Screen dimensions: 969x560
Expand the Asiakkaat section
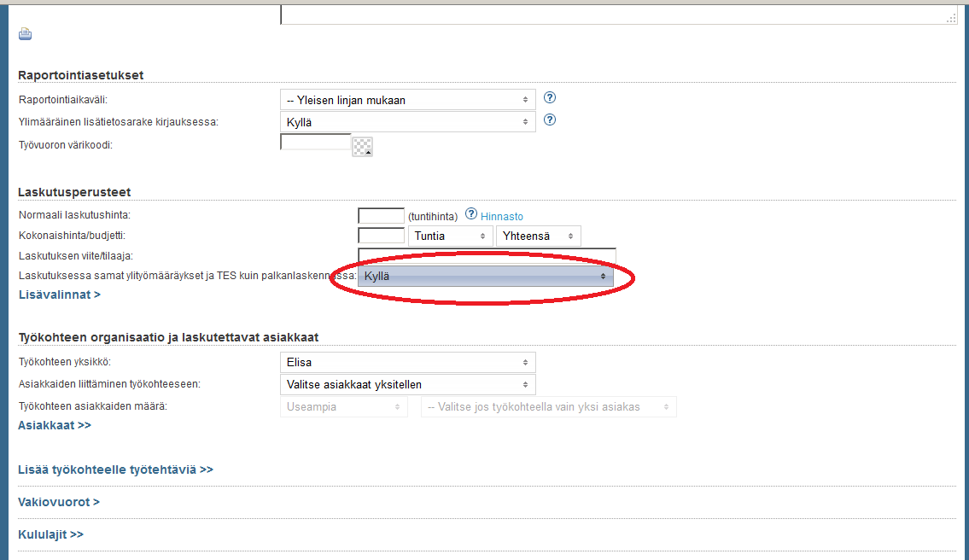coord(55,424)
